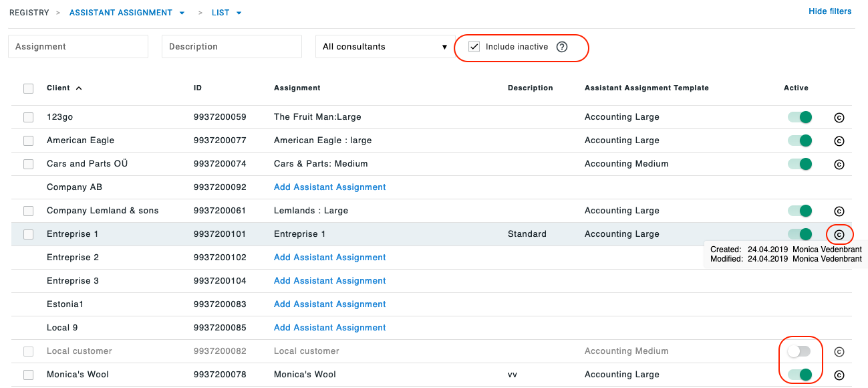Click the info icon for Local customer
Image resolution: width=868 pixels, height=388 pixels.
pyautogui.click(x=839, y=352)
